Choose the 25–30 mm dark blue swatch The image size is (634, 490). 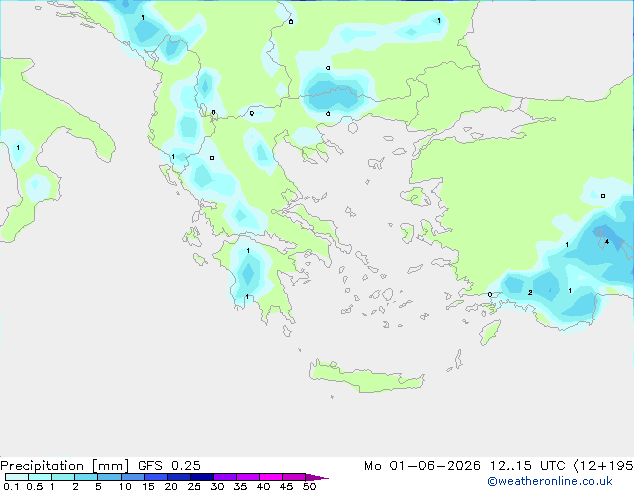pos(202,477)
